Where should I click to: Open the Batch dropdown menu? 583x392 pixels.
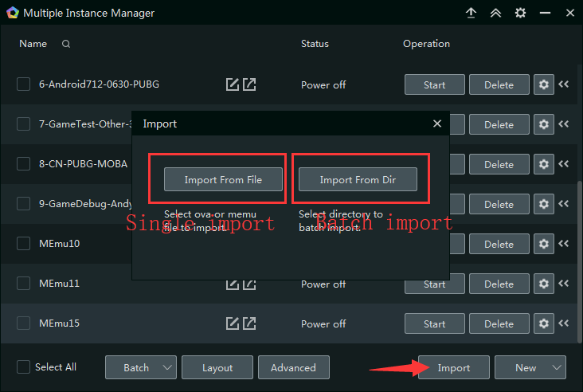[x=141, y=367]
